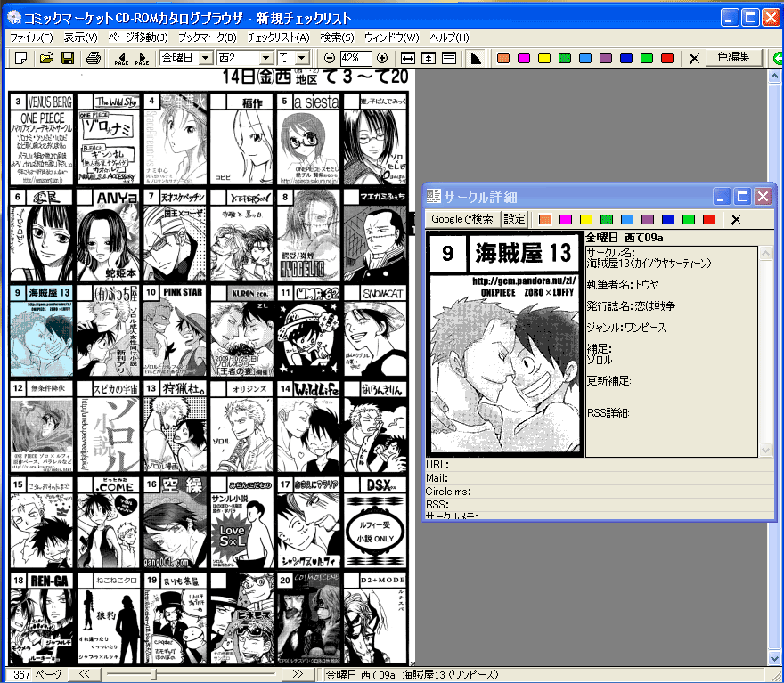This screenshot has width=784, height=683.
Task: Select the DSX circle cut
Action: coord(375,523)
